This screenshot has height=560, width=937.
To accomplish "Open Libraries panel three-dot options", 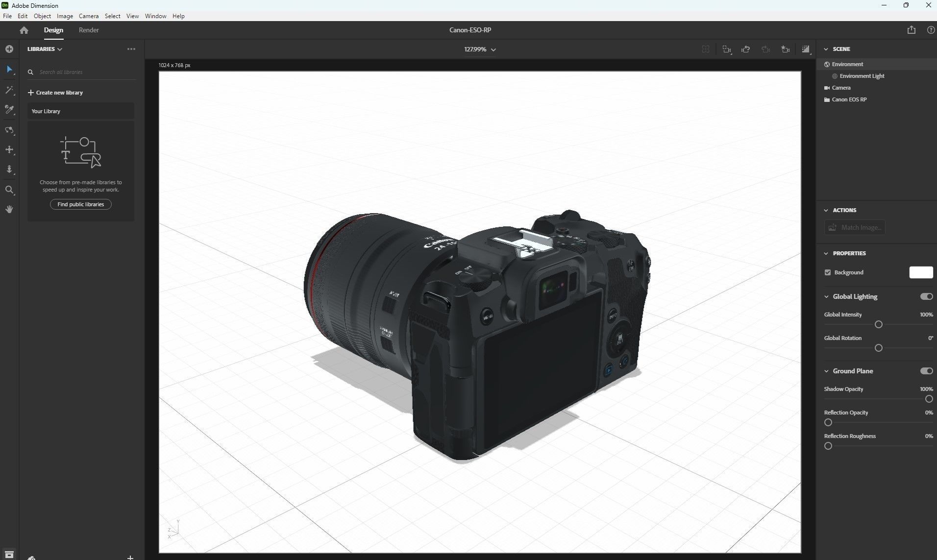I will [131, 49].
